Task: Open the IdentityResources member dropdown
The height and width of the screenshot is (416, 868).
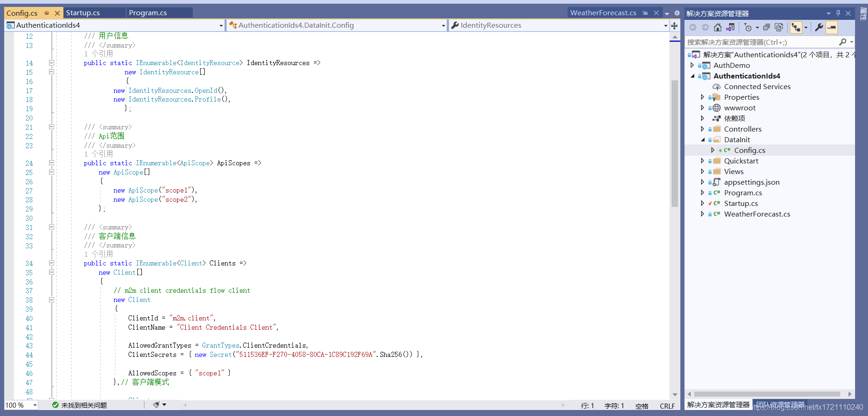Action: [x=666, y=25]
